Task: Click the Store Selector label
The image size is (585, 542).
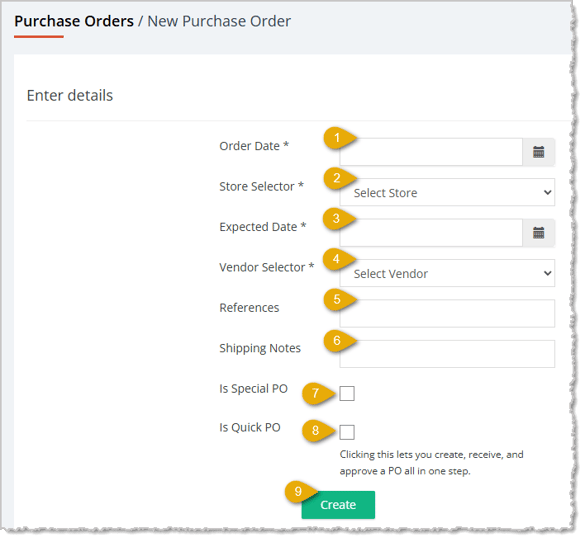Action: (262, 187)
